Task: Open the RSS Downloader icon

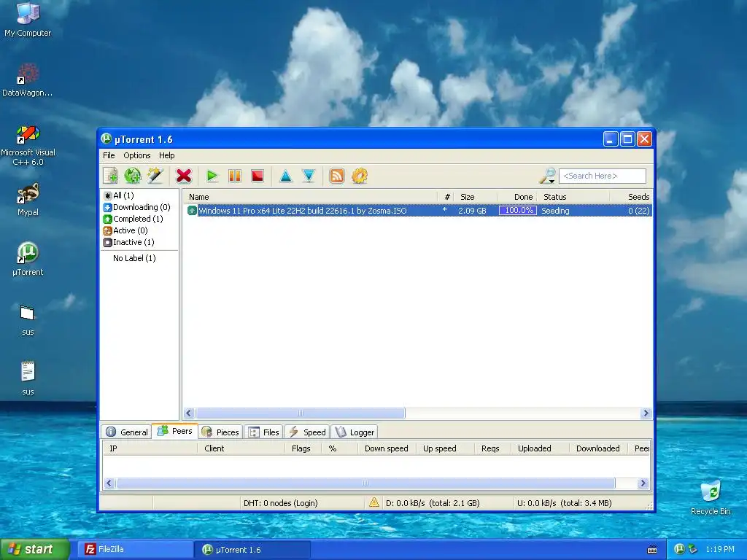Action: pyautogui.click(x=337, y=176)
